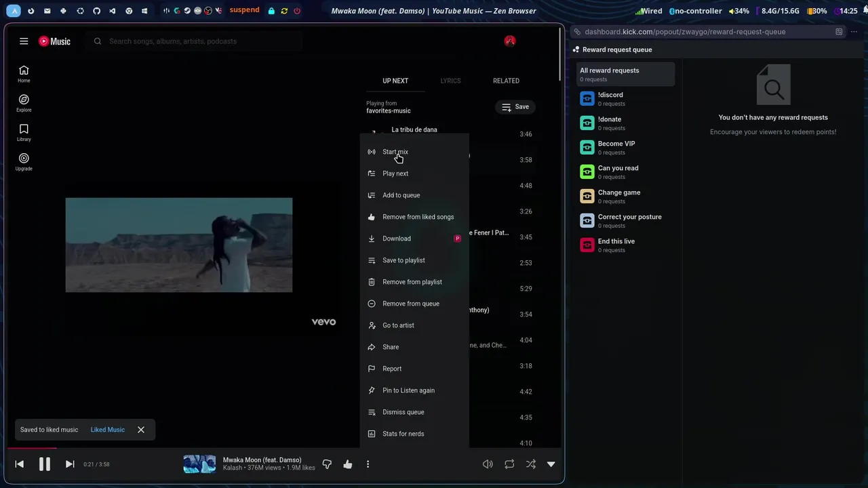The height and width of the screenshot is (488, 868).
Task: Choose Start mix from context menu
Action: 414,152
